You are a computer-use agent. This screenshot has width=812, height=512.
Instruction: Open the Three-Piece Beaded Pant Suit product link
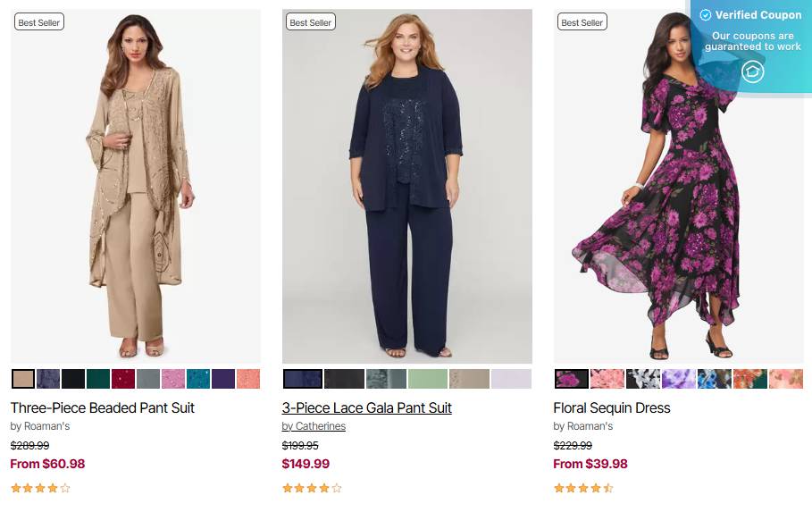103,407
